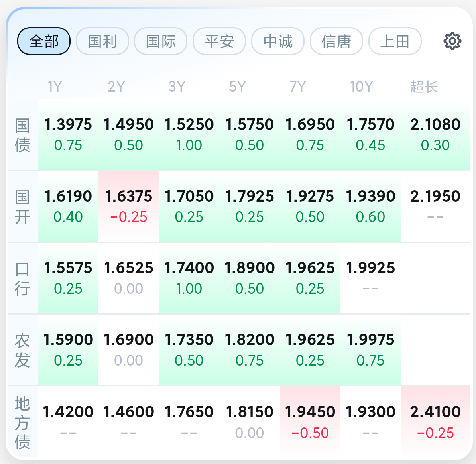Switch to the 国际 tab

pos(161,41)
